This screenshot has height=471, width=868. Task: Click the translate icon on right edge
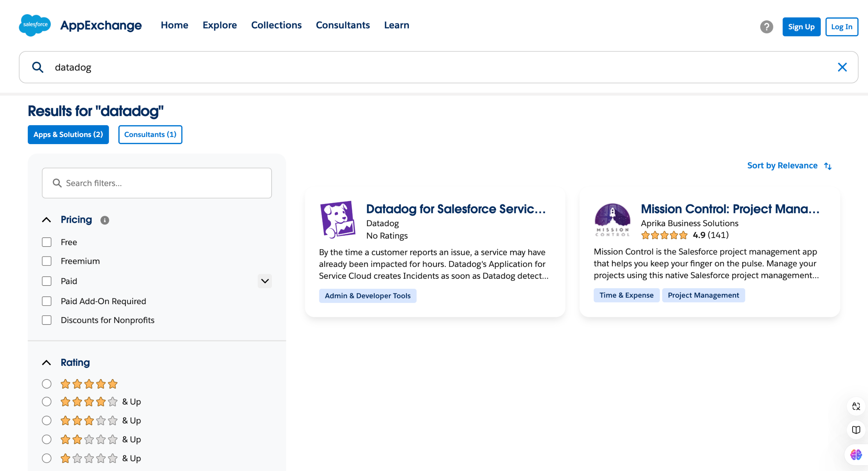856,406
